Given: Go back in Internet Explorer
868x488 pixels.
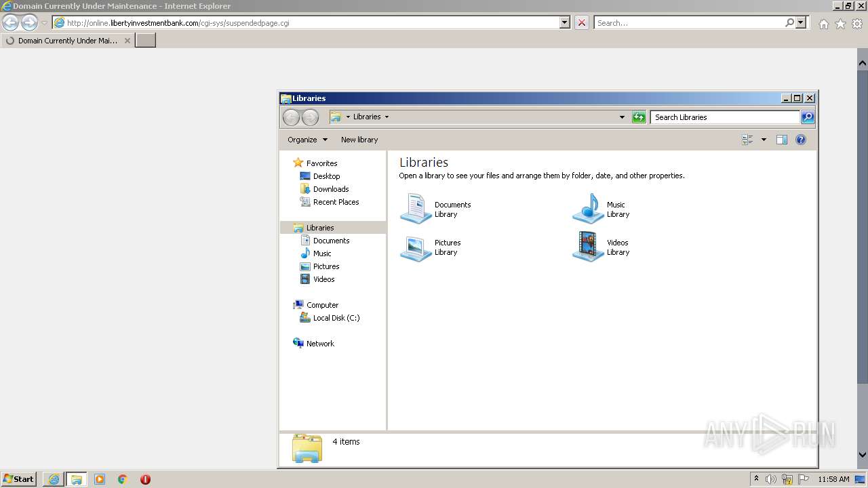Looking at the screenshot, I should click(10, 22).
